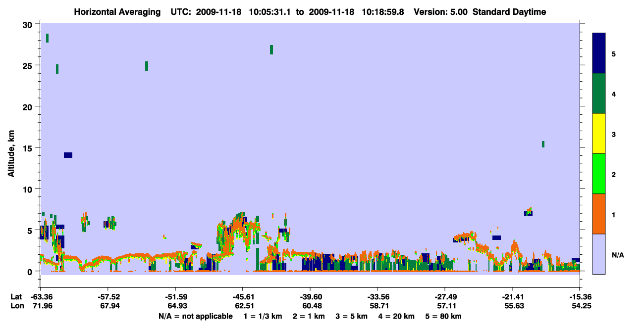Click the "Standard Daytime" label
The width and height of the screenshot is (644, 330).
[509, 12]
